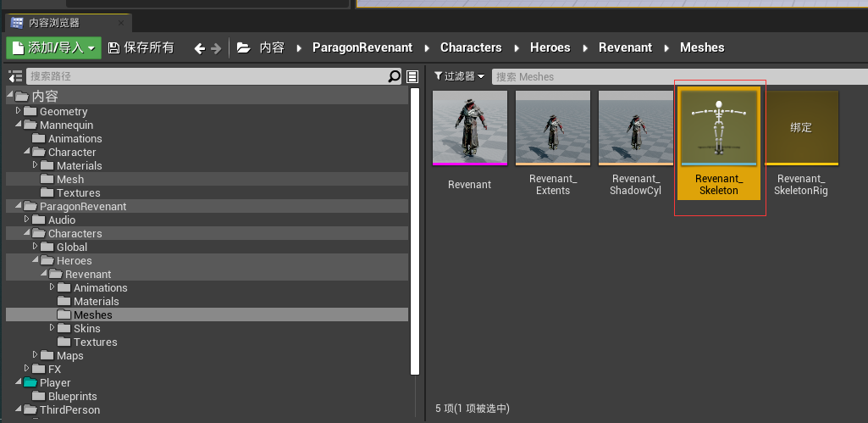Open dropdown arrow after 内容 breadcrumb

299,48
